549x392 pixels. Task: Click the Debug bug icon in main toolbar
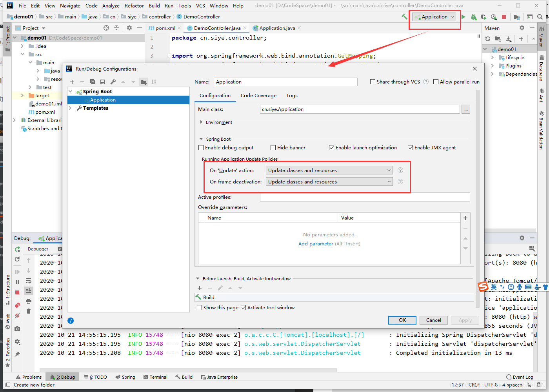tap(474, 17)
